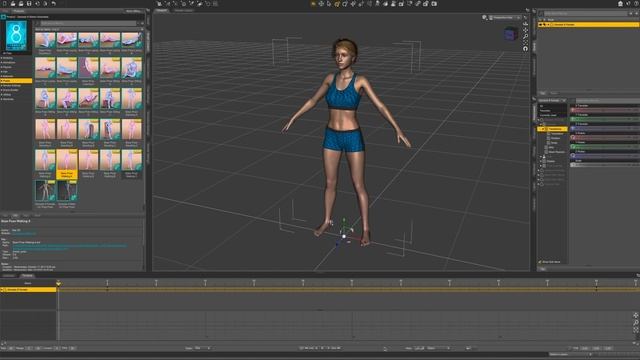Select highlighted Genesis 8 Female in Scene

(588, 25)
